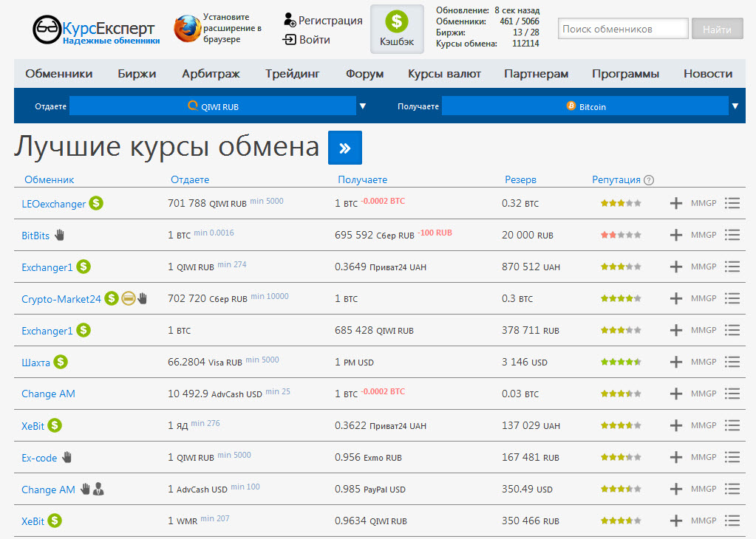Expand the Отдаете QIWI RUB dropdown
The width and height of the screenshot is (756, 539).
363,106
